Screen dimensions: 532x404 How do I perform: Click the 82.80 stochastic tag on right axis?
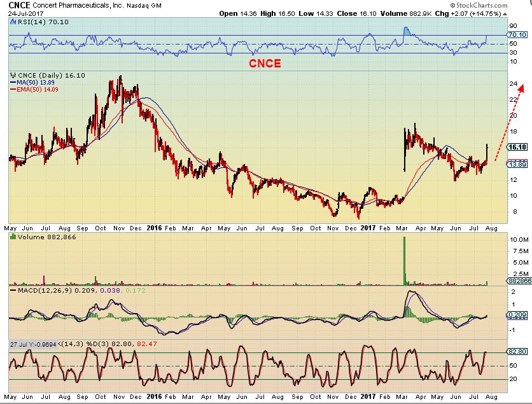click(x=517, y=351)
